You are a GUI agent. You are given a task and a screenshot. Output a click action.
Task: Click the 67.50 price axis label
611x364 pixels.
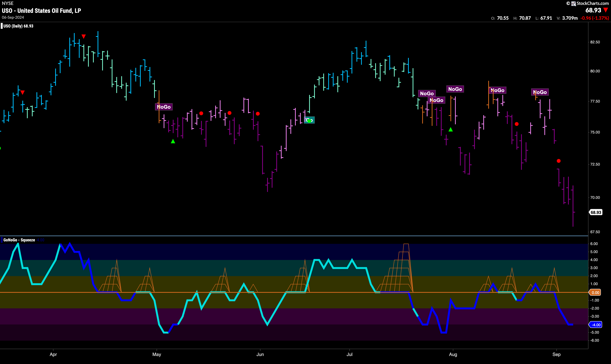pyautogui.click(x=595, y=232)
